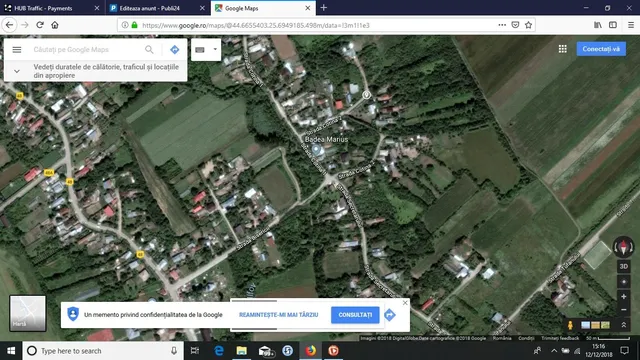The height and width of the screenshot is (360, 640).
Task: Expand the travel times and traffic panel
Action: coord(17,71)
